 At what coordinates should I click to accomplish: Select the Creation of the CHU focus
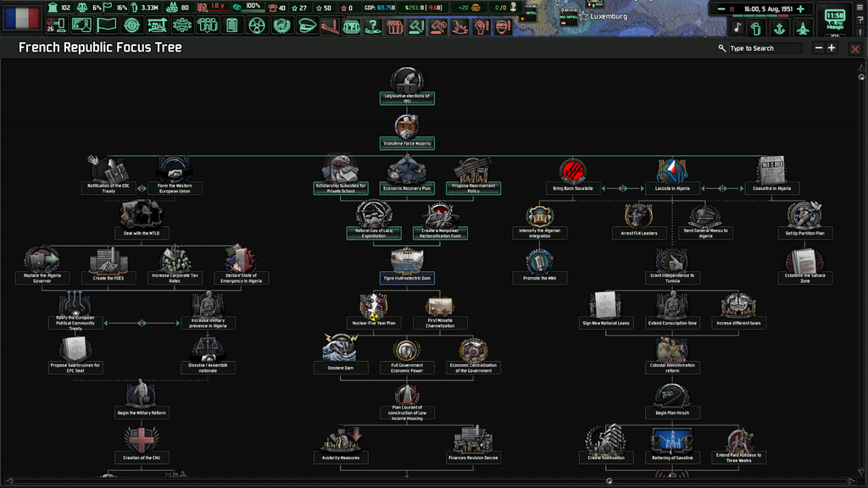[142, 444]
